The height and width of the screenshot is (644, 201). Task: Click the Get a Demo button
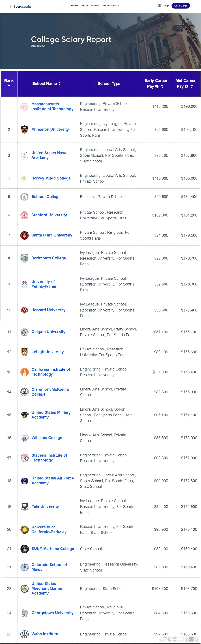[181, 6]
